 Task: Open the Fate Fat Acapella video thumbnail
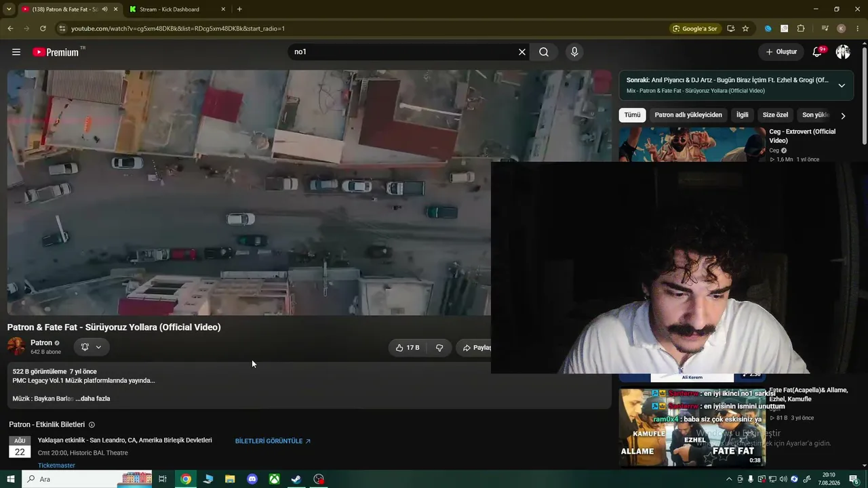[x=692, y=427]
